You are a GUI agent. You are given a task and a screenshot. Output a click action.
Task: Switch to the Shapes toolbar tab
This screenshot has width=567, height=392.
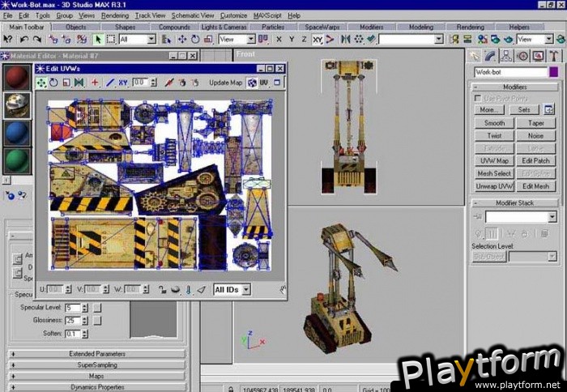point(125,27)
